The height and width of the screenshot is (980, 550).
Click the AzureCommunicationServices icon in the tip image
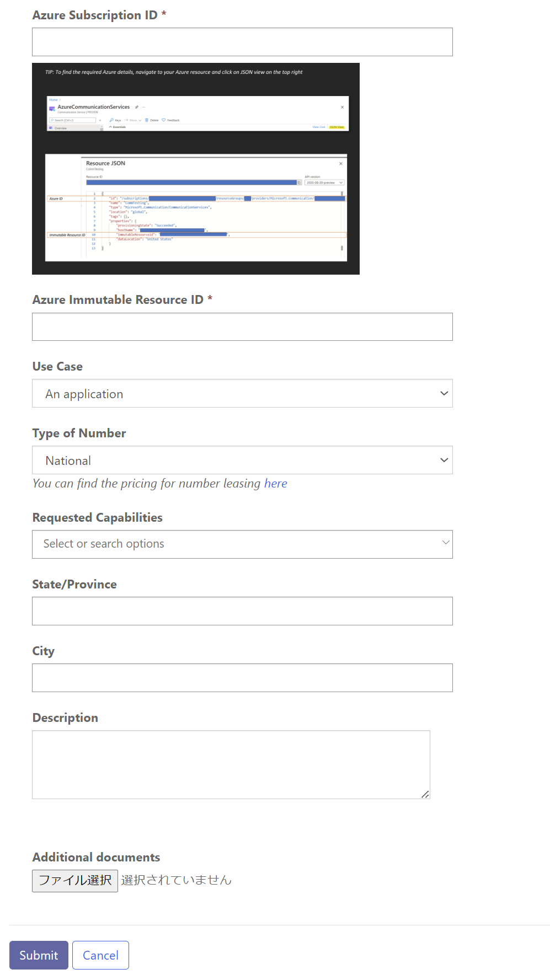point(52,109)
